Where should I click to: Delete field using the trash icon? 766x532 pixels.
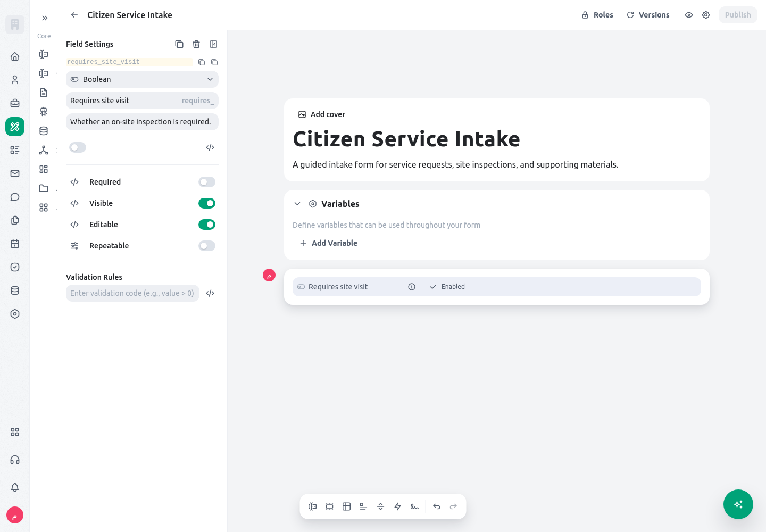[x=196, y=44]
